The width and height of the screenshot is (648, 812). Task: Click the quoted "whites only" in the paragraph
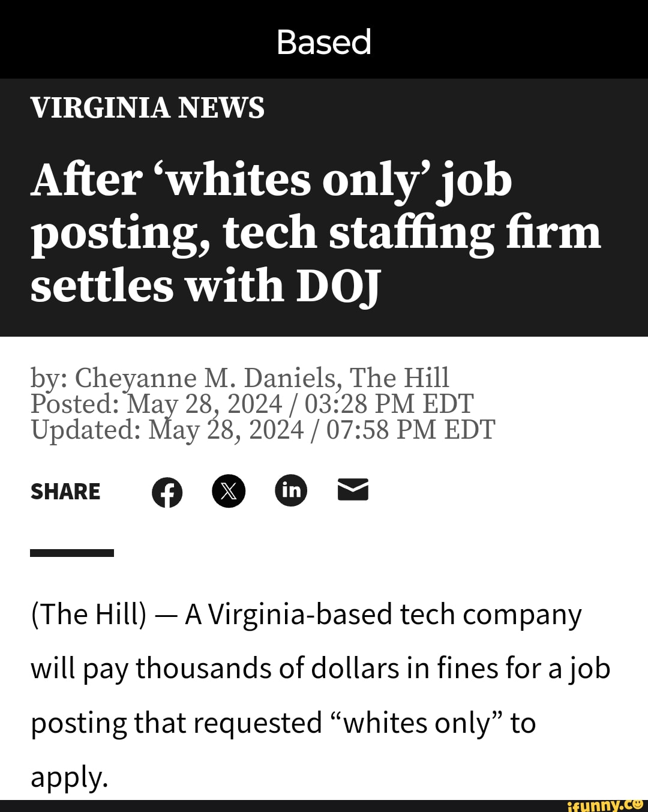417,723
